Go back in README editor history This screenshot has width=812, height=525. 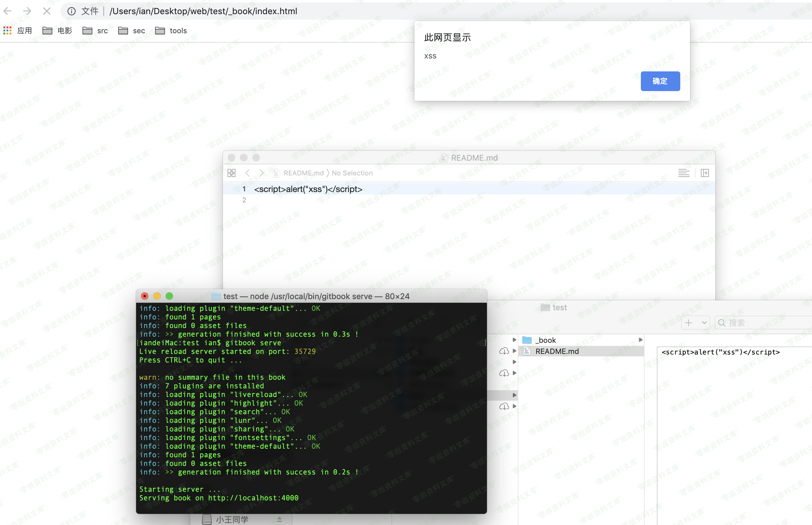(248, 173)
